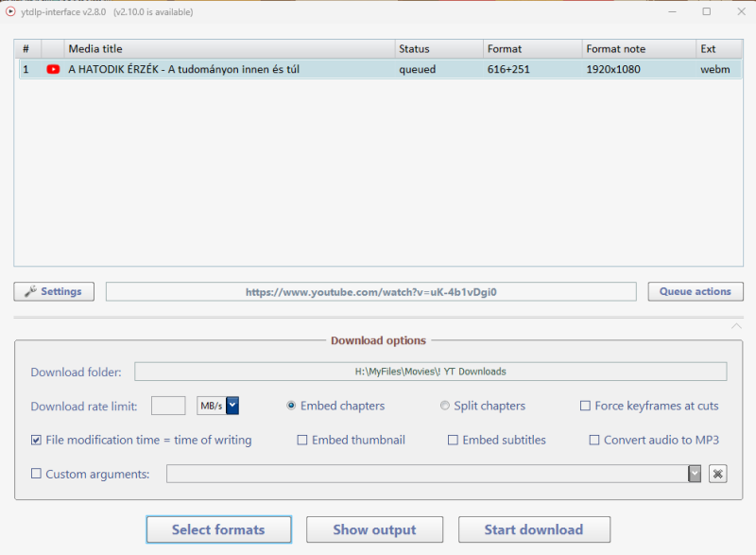The height and width of the screenshot is (555, 756).
Task: Click the v2.10.0 is available notice
Action: 153,12
